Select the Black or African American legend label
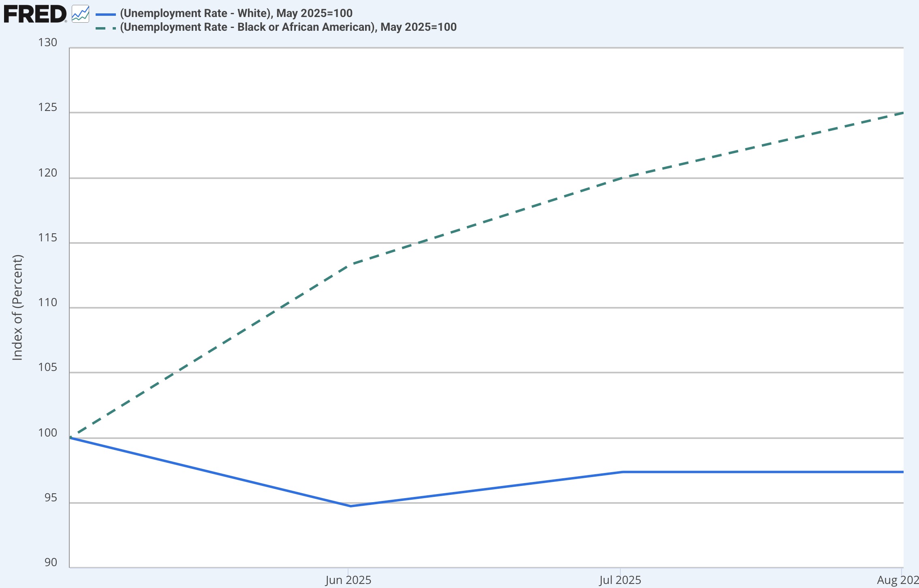The image size is (919, 588). [x=288, y=27]
